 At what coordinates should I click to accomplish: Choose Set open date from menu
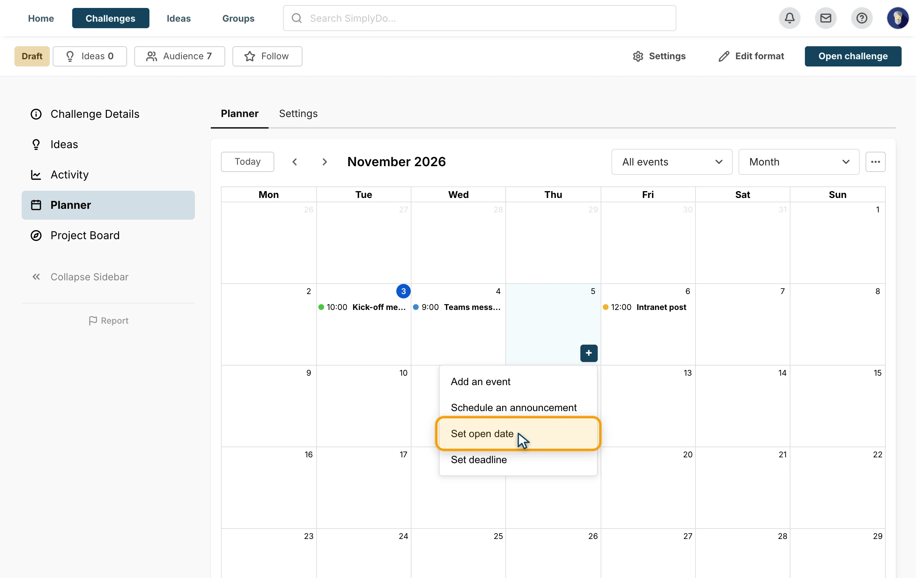click(518, 433)
